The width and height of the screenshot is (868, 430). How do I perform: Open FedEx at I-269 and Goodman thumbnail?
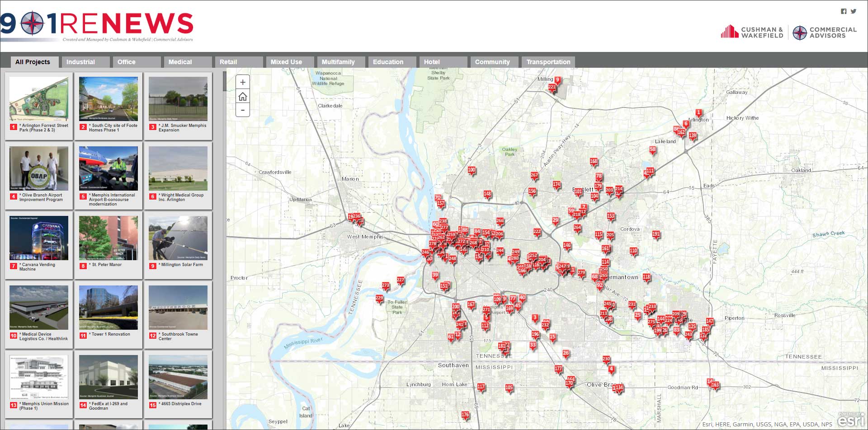[x=108, y=377]
